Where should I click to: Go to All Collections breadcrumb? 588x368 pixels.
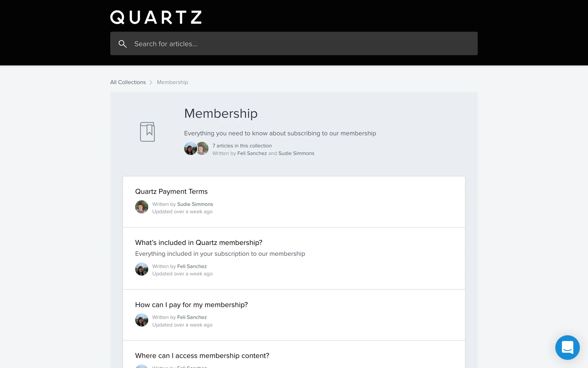[128, 82]
